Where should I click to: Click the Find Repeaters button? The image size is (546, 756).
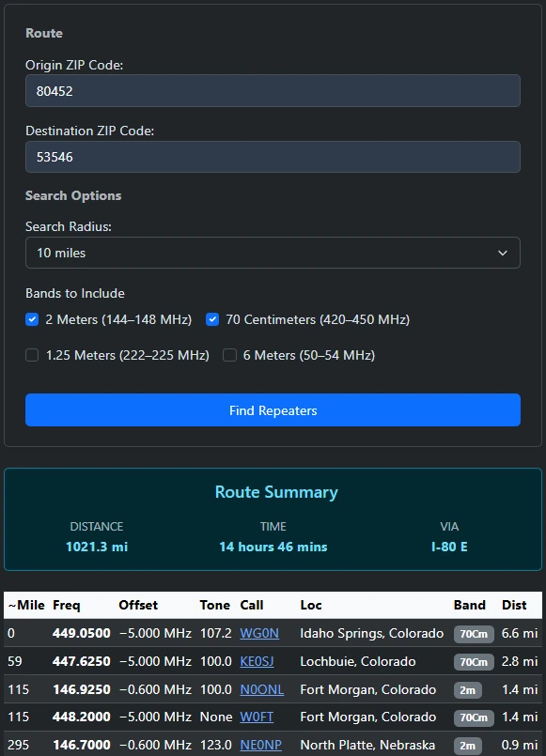[273, 409]
